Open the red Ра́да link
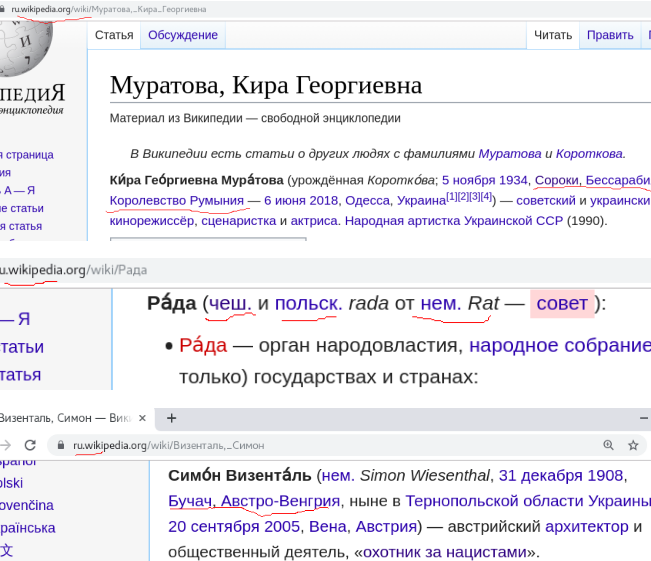This screenshot has height=561, width=651. [203, 345]
